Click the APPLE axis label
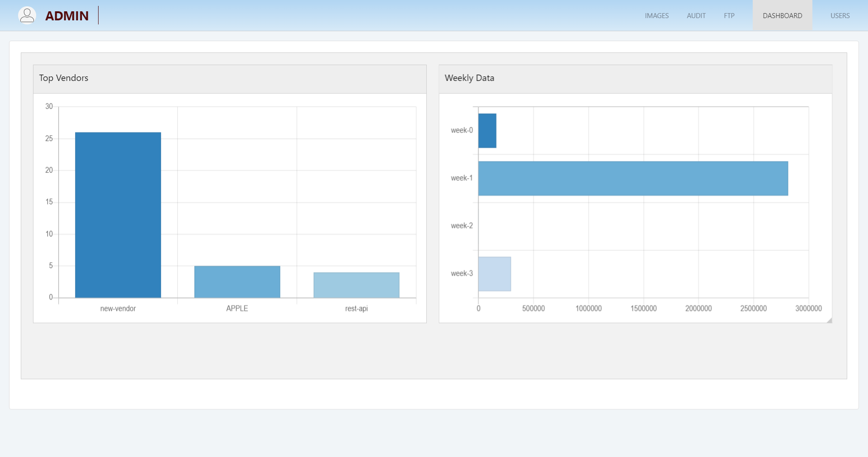868x457 pixels. [x=237, y=308]
